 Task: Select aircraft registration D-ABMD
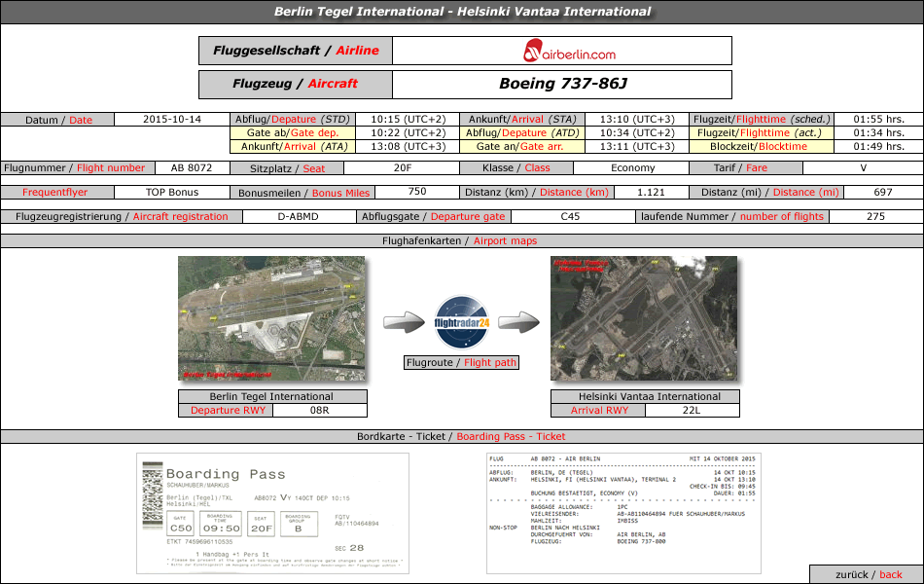point(299,216)
